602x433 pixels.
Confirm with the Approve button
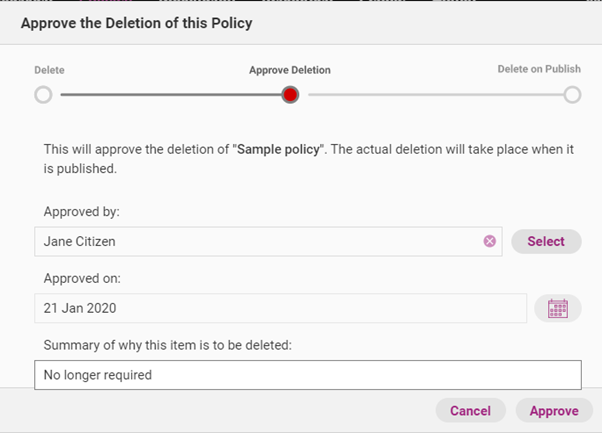point(554,410)
